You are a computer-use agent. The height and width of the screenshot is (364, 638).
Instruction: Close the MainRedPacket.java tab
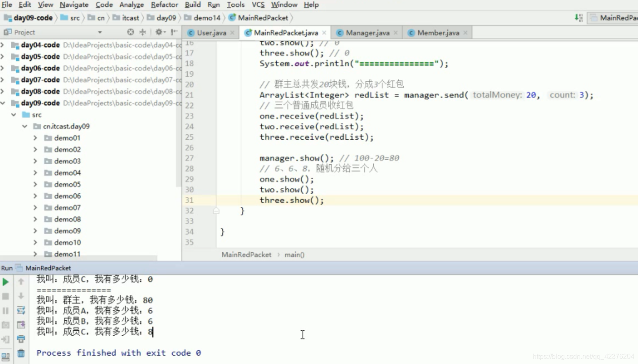coord(324,32)
